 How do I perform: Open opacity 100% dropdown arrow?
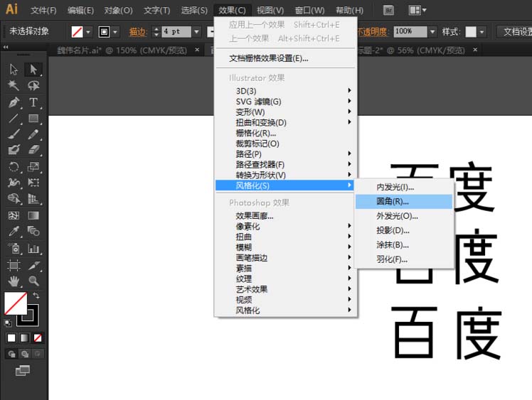(432, 32)
